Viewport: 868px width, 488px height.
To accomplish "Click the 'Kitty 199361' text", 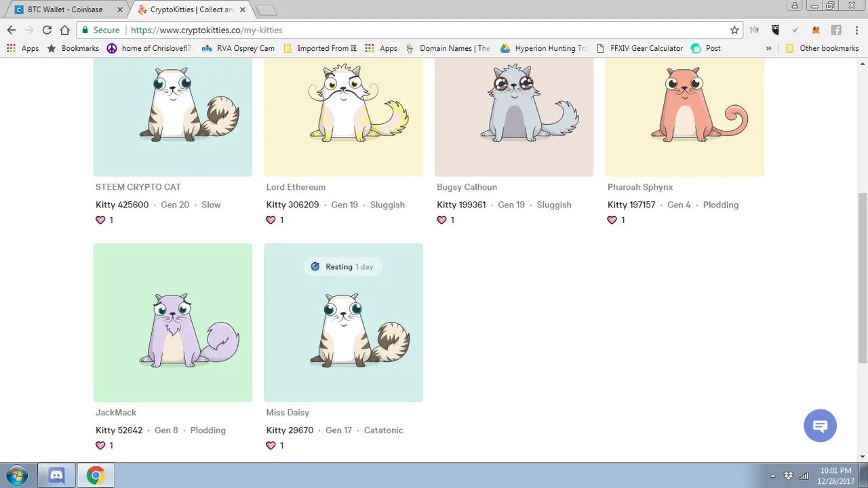I will coord(461,205).
